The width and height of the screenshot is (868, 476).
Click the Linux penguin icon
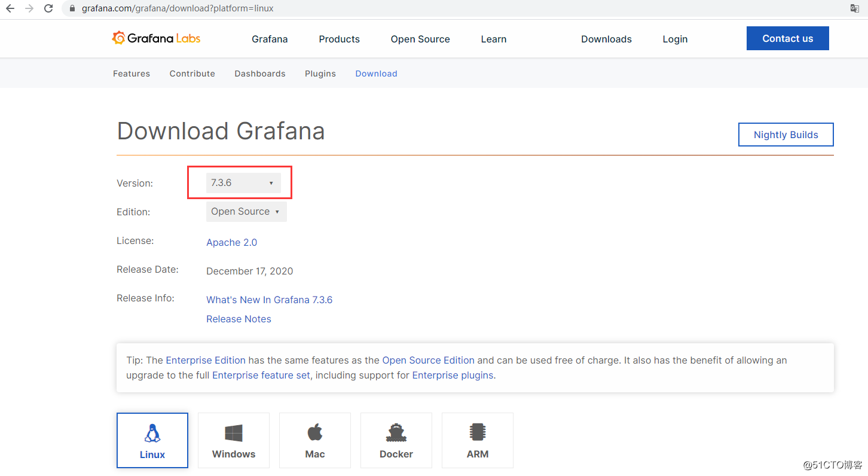coord(152,433)
